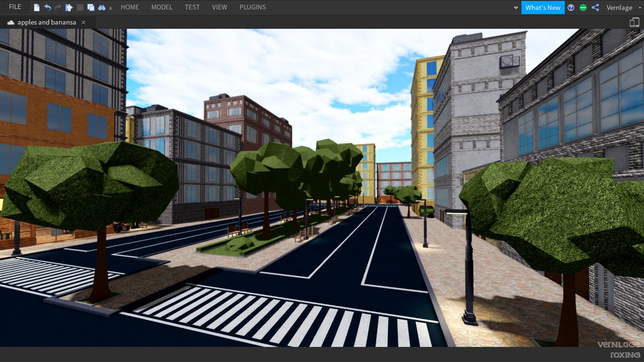Switch to the PLUGINS ribbon tab
This screenshot has width=644, height=362.
point(253,8)
